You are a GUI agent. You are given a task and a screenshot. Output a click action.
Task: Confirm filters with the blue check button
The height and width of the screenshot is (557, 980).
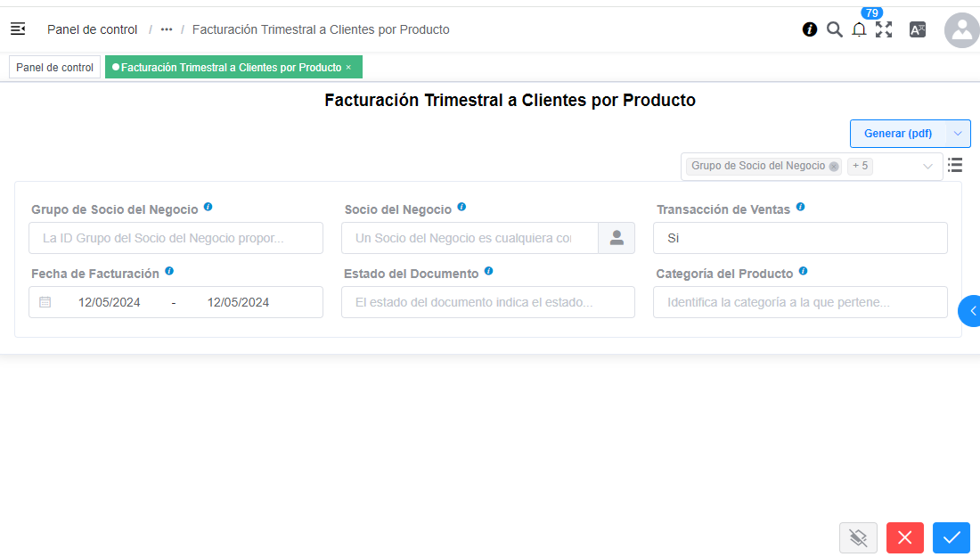pyautogui.click(x=951, y=537)
